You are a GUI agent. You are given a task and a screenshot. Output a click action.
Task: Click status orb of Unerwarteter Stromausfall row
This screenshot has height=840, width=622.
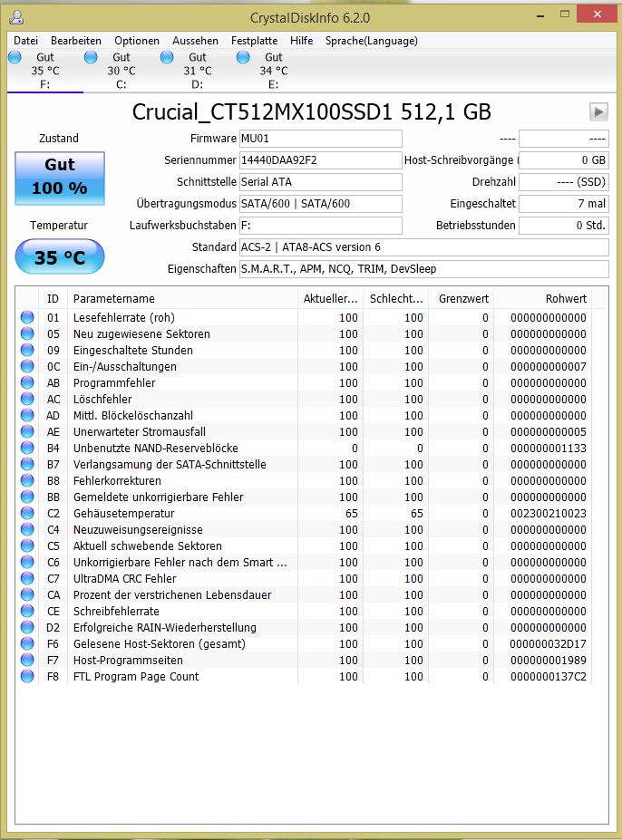point(27,432)
